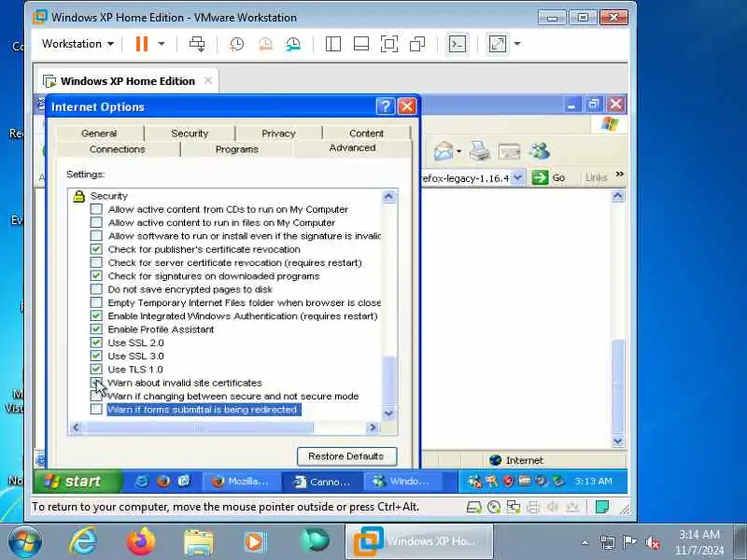Viewport: 747px width, 560px height.
Task: Click the settings vertical scrollbar thumb
Action: [389, 380]
